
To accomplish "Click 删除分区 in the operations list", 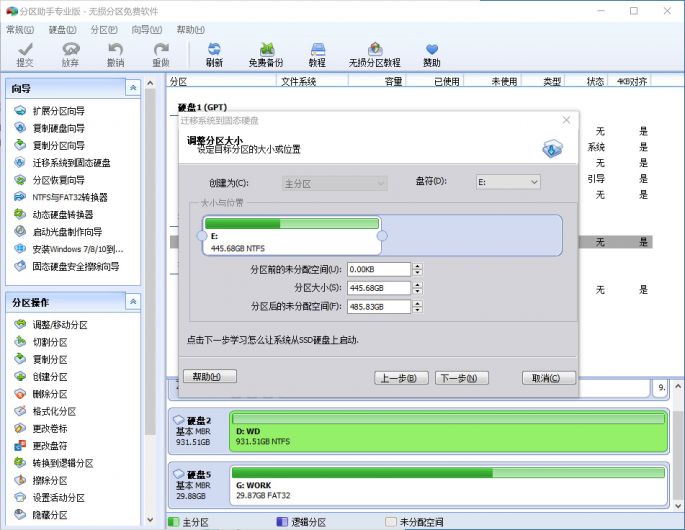I will pos(50,394).
